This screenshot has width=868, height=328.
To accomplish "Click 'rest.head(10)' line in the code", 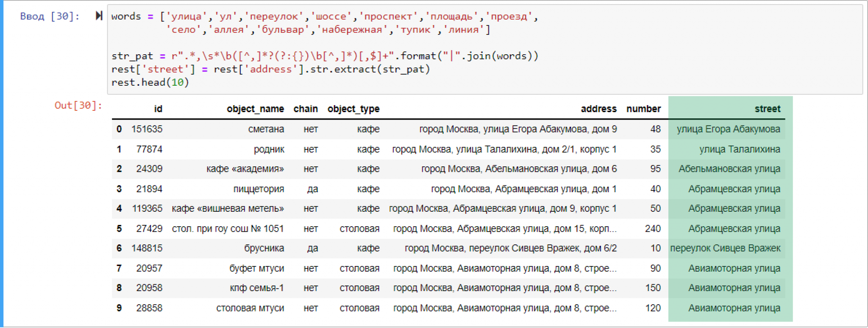I will coord(150,82).
